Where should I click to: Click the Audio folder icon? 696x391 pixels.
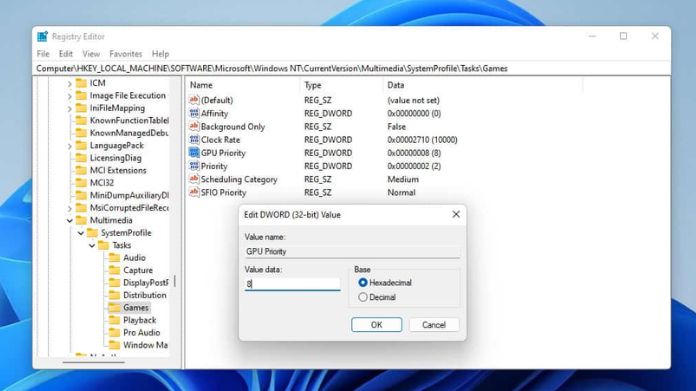[x=115, y=257]
